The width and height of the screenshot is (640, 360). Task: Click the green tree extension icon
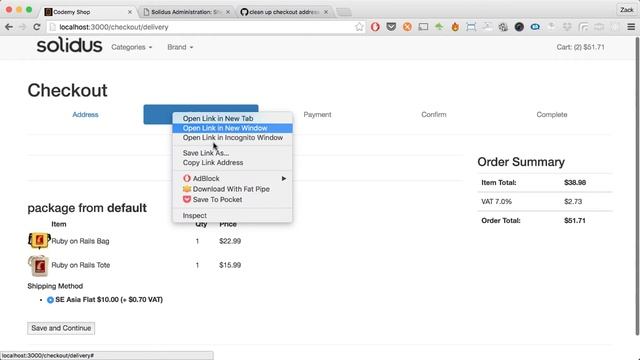tap(439, 27)
